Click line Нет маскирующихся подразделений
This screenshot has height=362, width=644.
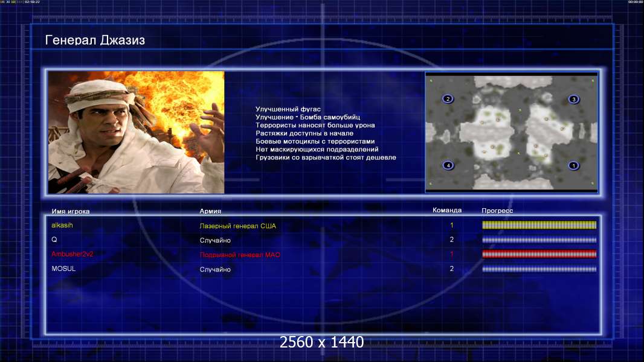(317, 149)
